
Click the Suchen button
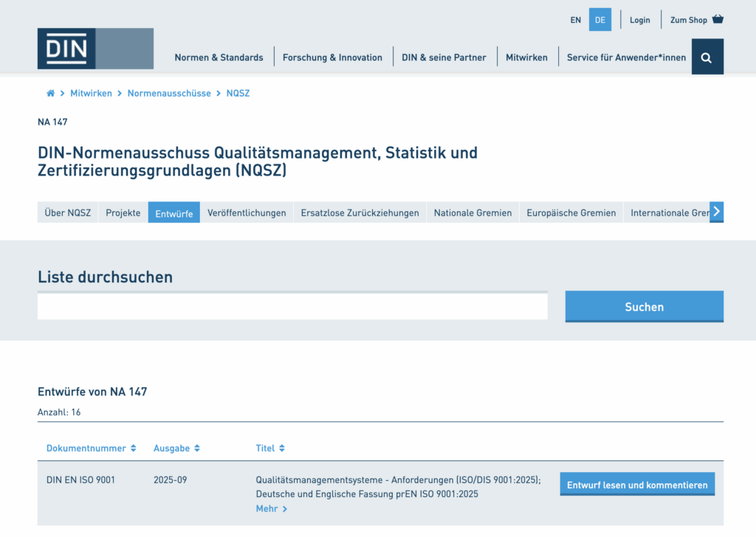644,307
